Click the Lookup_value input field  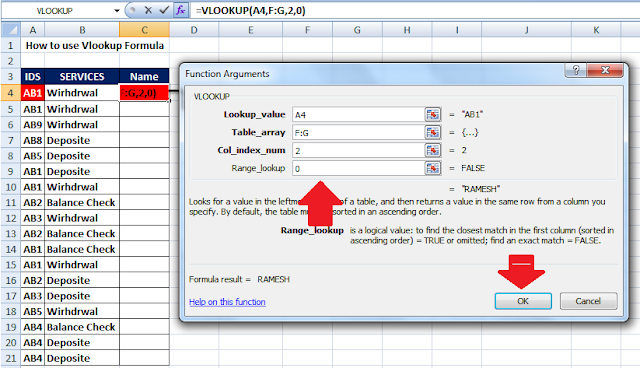[x=358, y=115]
